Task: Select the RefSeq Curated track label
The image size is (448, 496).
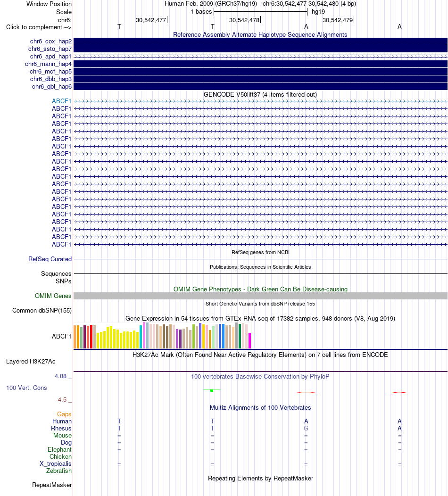Action: pyautogui.click(x=50, y=259)
